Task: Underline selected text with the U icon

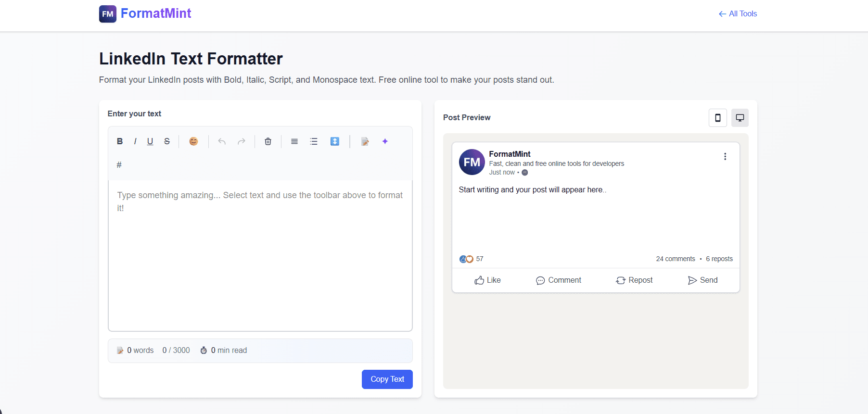Action: click(x=150, y=141)
